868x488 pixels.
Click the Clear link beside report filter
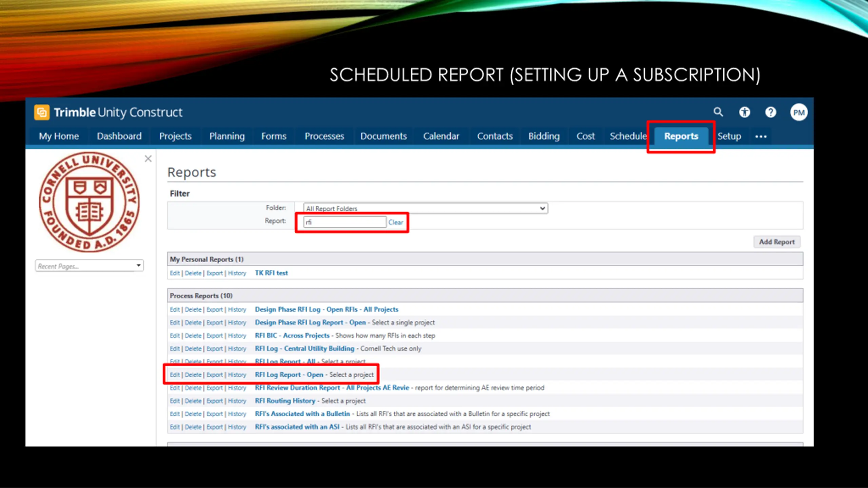pos(395,222)
